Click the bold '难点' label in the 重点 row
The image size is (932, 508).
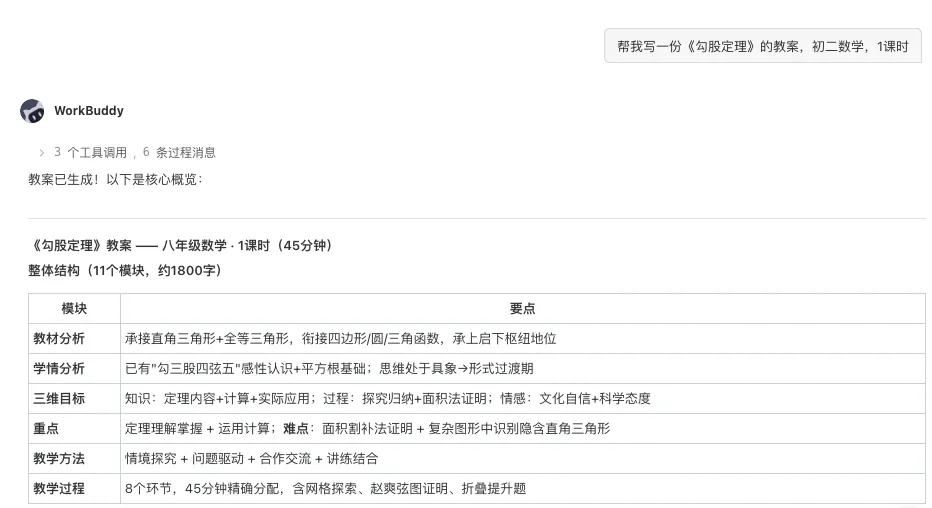(296, 428)
